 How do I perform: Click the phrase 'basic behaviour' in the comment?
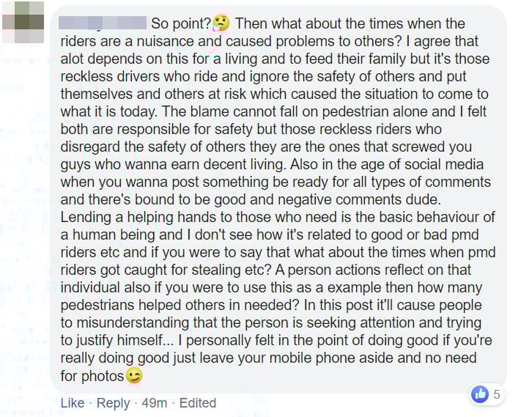click(x=392, y=218)
